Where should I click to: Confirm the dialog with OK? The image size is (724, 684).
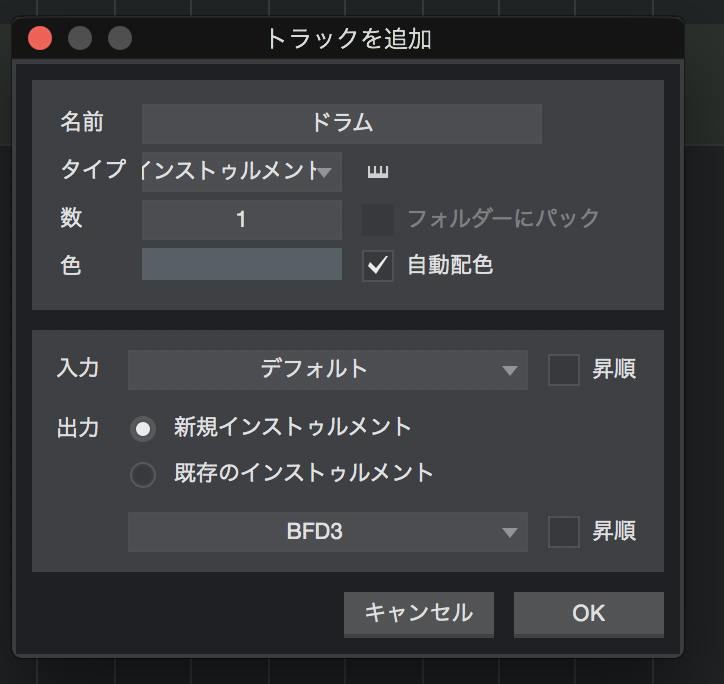tap(588, 612)
